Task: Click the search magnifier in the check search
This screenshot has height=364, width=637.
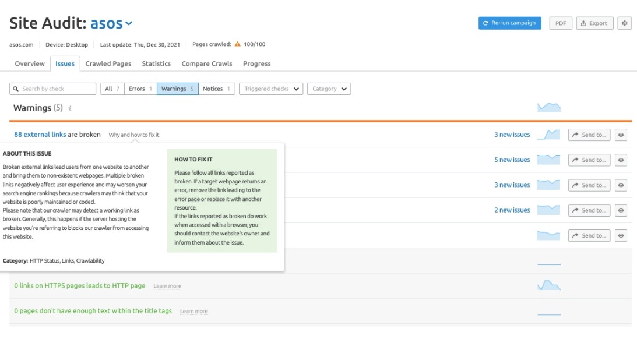Action: pyautogui.click(x=17, y=89)
